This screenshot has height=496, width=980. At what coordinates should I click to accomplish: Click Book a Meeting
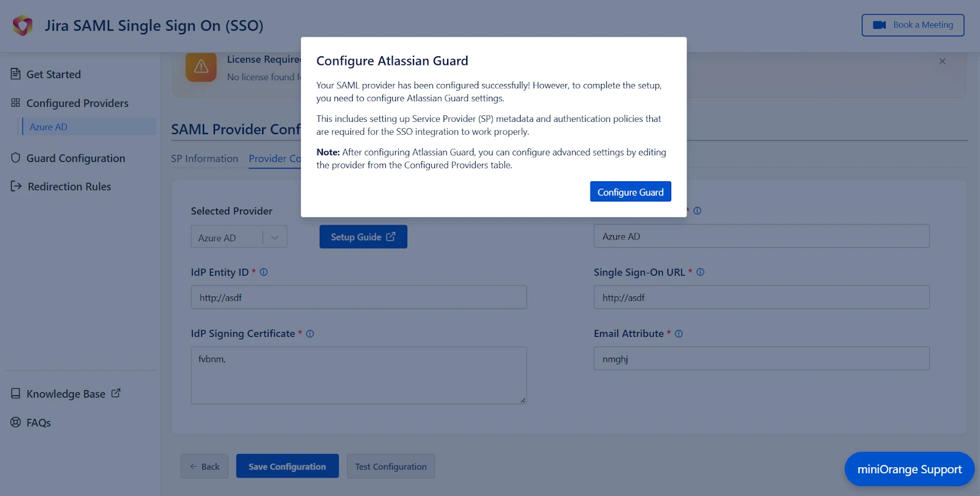point(912,25)
